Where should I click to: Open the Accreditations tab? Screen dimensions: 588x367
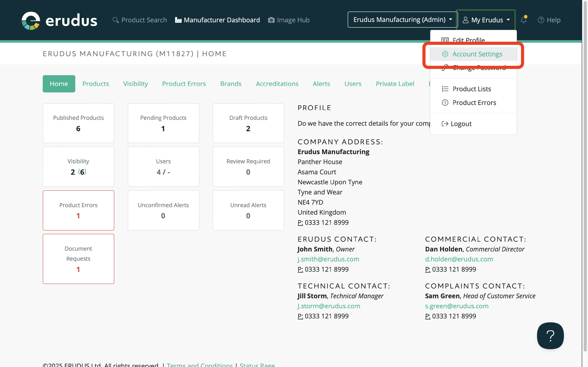coord(277,84)
